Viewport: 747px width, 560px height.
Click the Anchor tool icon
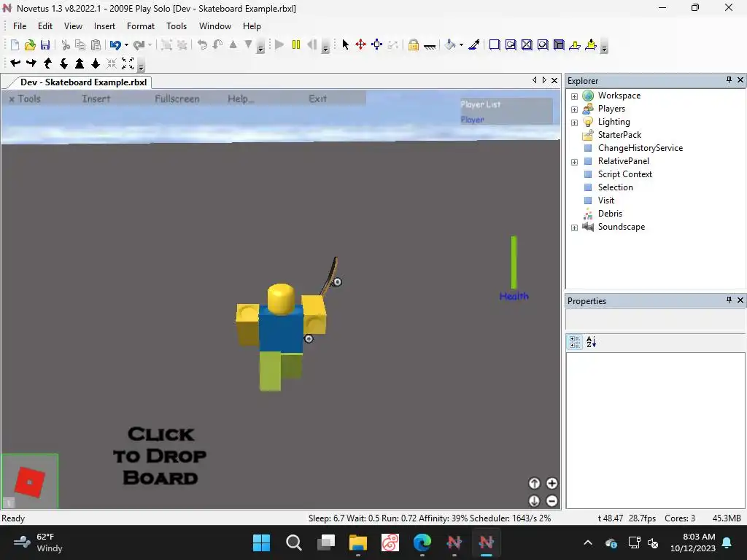[x=429, y=46]
